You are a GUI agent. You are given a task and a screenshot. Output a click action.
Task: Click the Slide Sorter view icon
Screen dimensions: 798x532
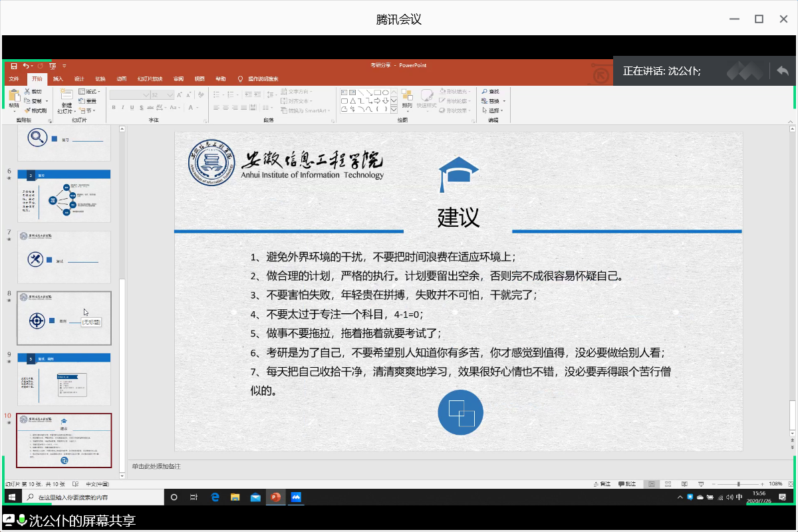click(x=668, y=483)
